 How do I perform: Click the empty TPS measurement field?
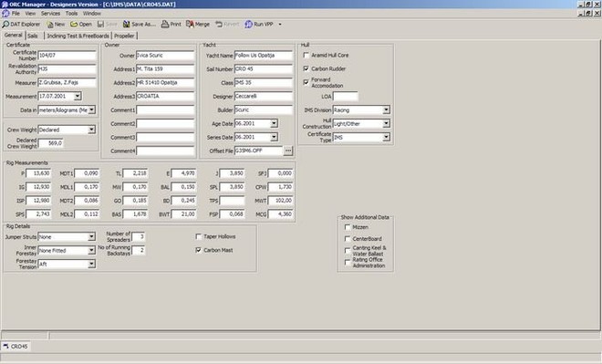pyautogui.click(x=232, y=201)
